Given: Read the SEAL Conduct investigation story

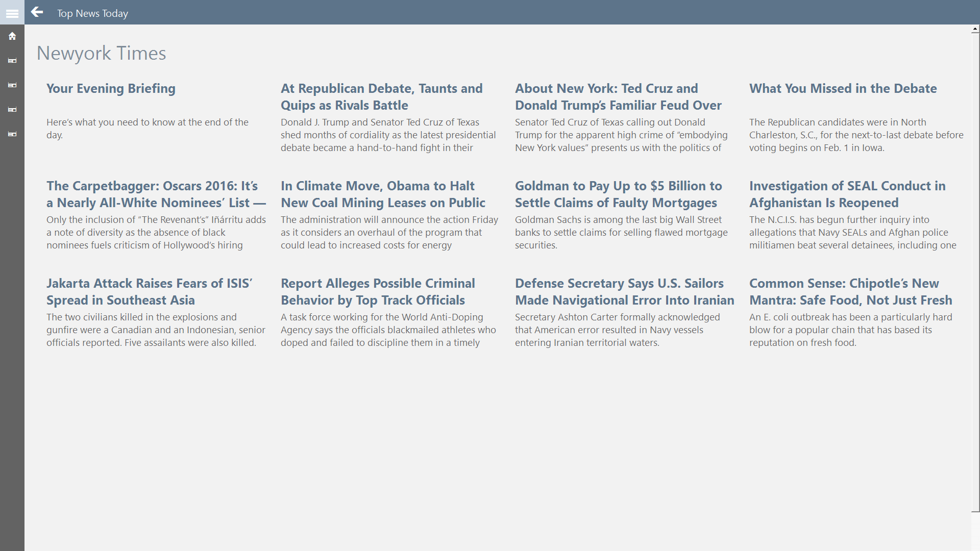Looking at the screenshot, I should pyautogui.click(x=847, y=194).
